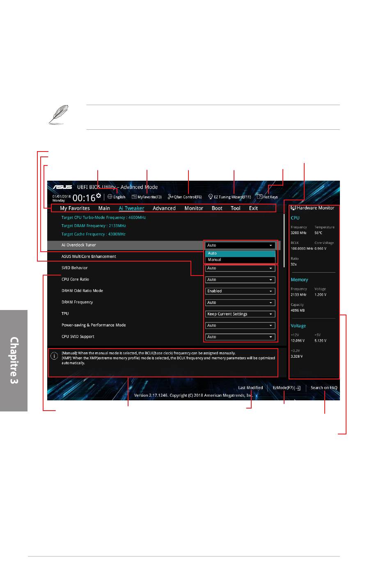Launch EZ Tuning Wizard(F11)
390x588 pixels.
click(229, 197)
